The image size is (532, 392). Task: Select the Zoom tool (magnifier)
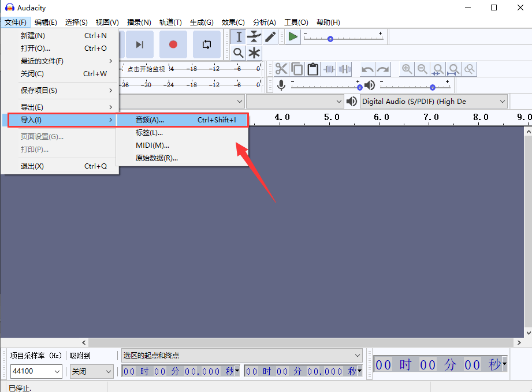pyautogui.click(x=239, y=53)
